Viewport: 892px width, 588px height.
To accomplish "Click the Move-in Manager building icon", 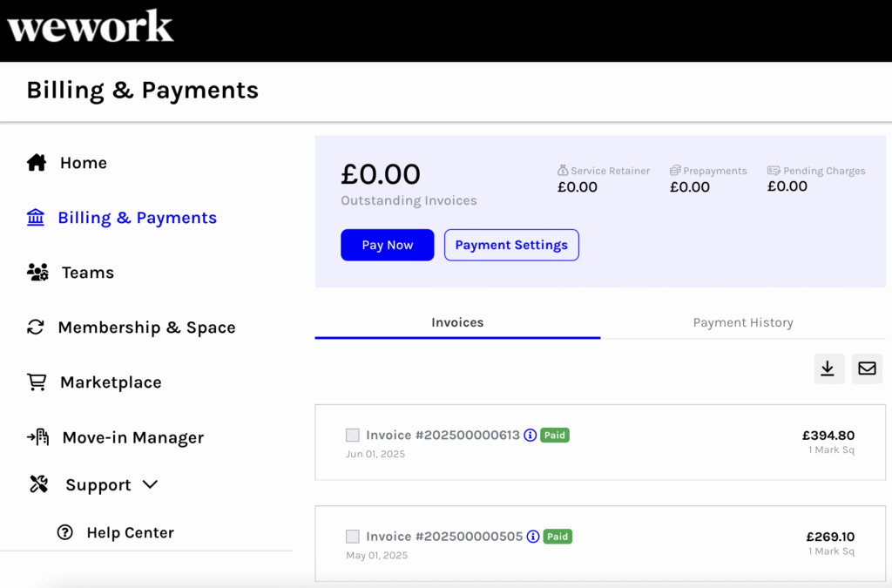I will tap(37, 437).
